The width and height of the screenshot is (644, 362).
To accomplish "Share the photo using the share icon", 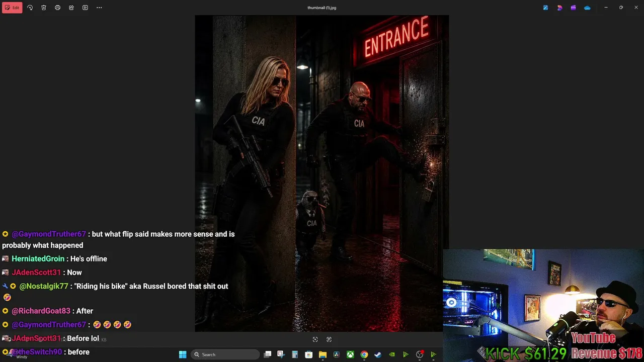I will click(71, 8).
